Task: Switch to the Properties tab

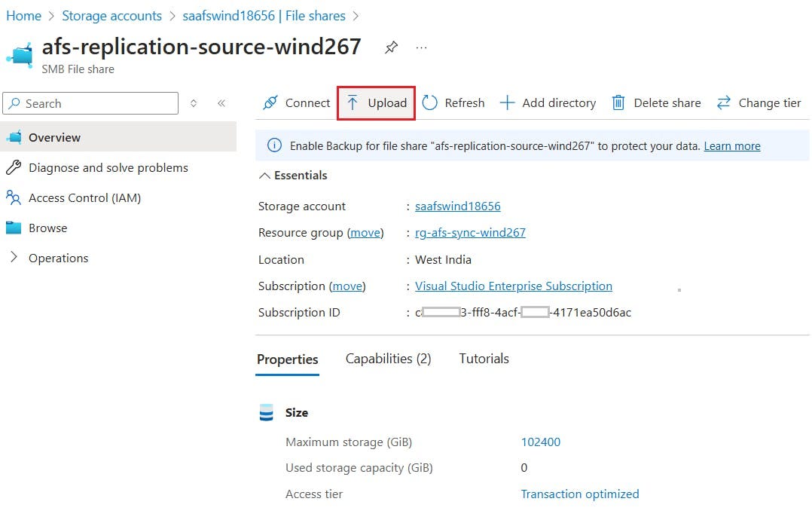Action: pos(288,359)
